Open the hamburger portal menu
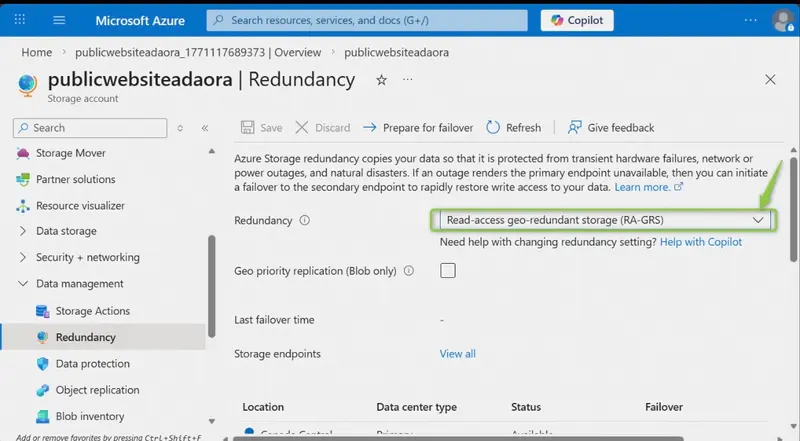 point(59,20)
